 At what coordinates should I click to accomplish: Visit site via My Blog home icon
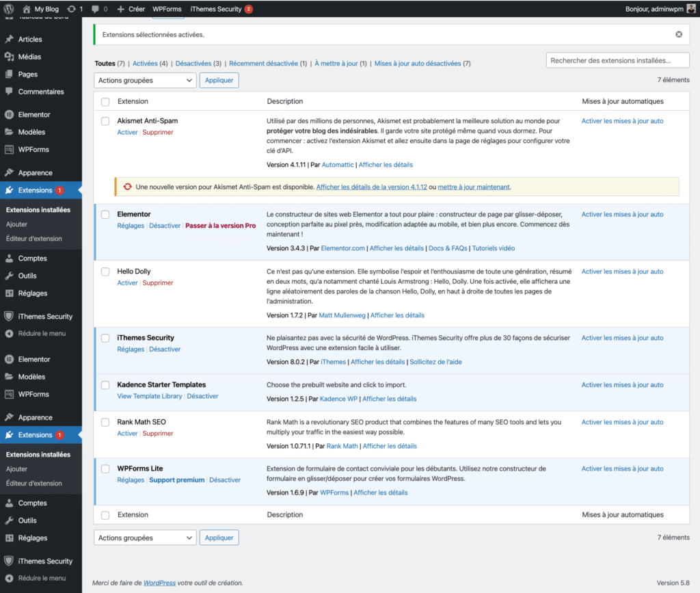pos(27,9)
